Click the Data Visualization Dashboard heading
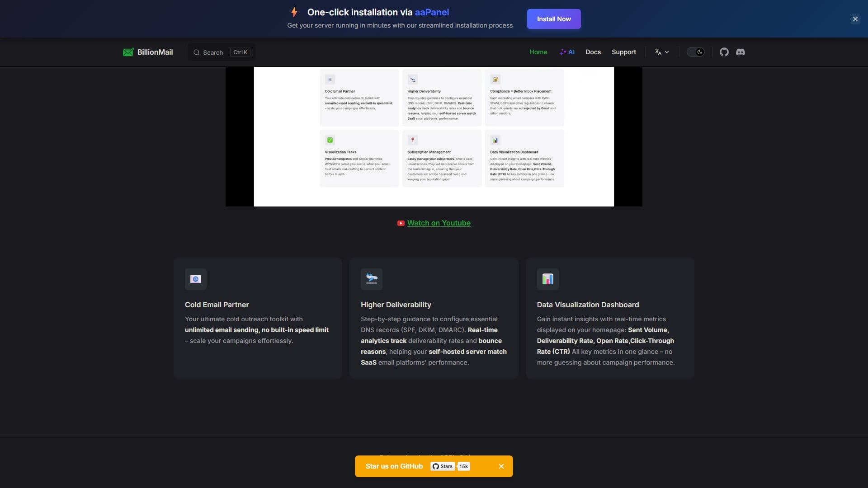The width and height of the screenshot is (868, 488). coord(588,305)
